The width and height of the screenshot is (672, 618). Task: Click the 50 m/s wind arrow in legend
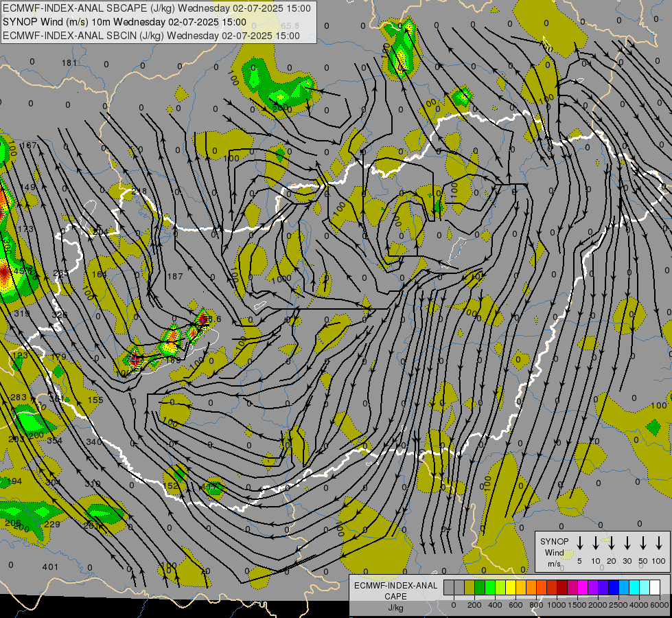tap(643, 543)
